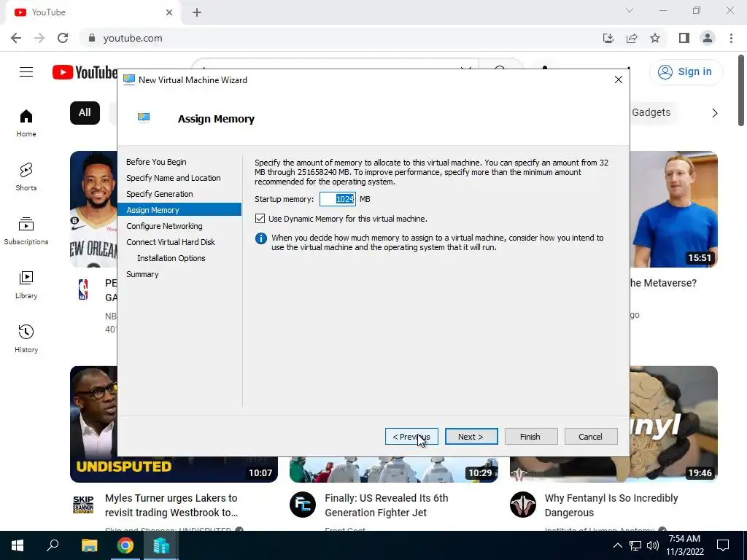
Task: Click the Previous button
Action: pyautogui.click(x=411, y=437)
